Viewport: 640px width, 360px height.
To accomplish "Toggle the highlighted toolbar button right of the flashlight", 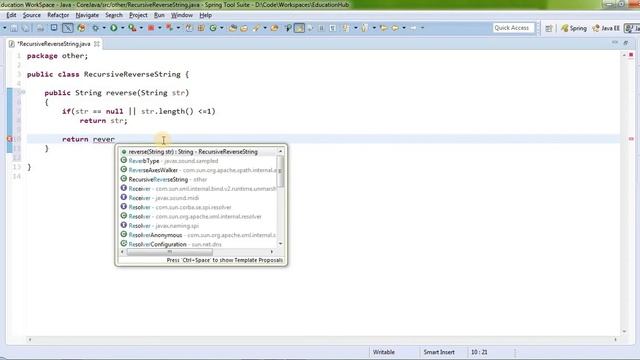I will (299, 28).
